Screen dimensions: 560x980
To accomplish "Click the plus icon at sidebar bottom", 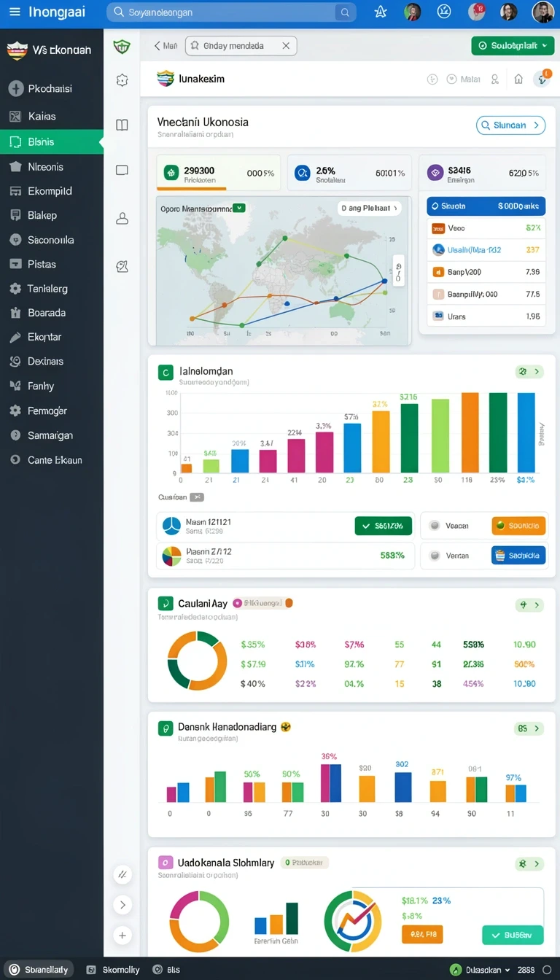I will 122,936.
